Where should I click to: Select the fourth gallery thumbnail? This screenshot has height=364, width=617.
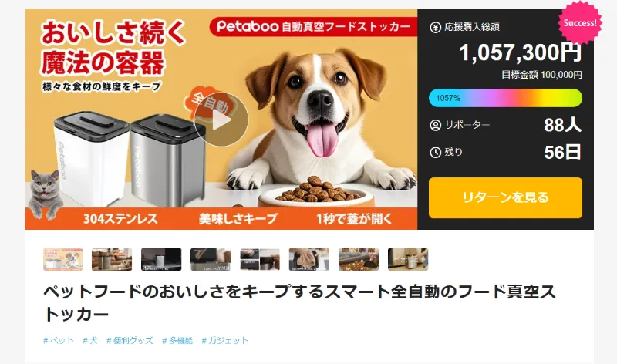coord(211,259)
